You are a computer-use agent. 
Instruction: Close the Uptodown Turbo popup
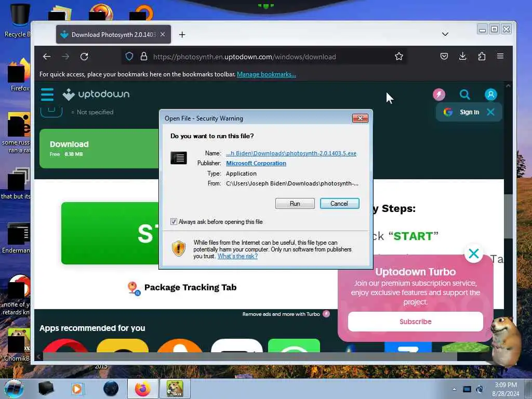(x=474, y=253)
